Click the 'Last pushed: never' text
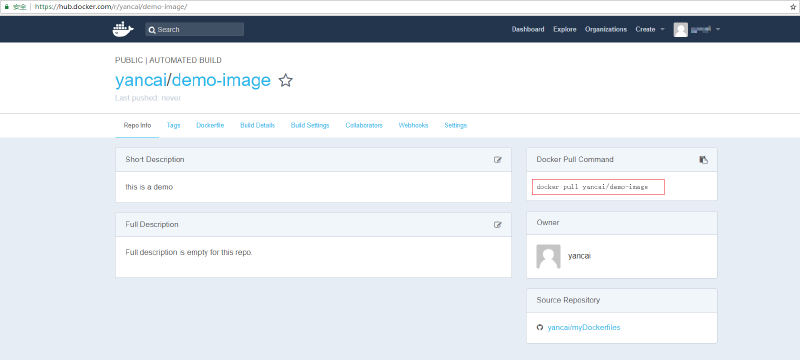Screen dimensions: 800x360 point(148,98)
